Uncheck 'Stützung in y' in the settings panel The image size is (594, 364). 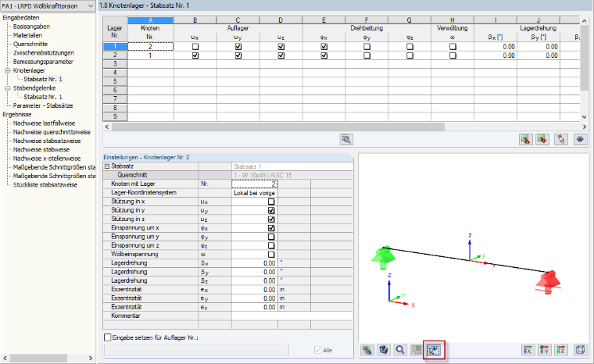[x=271, y=210]
